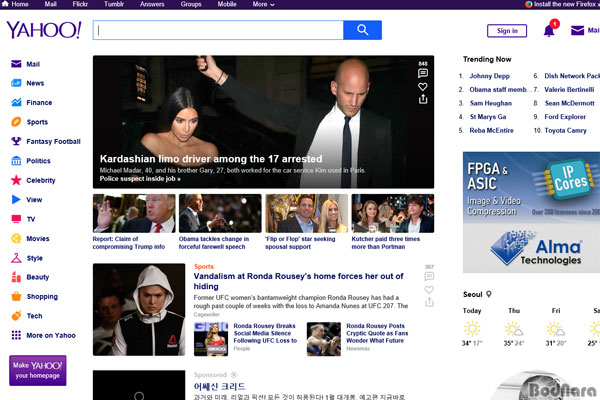
Task: Open the Sam Heughan trending link
Action: tap(491, 103)
